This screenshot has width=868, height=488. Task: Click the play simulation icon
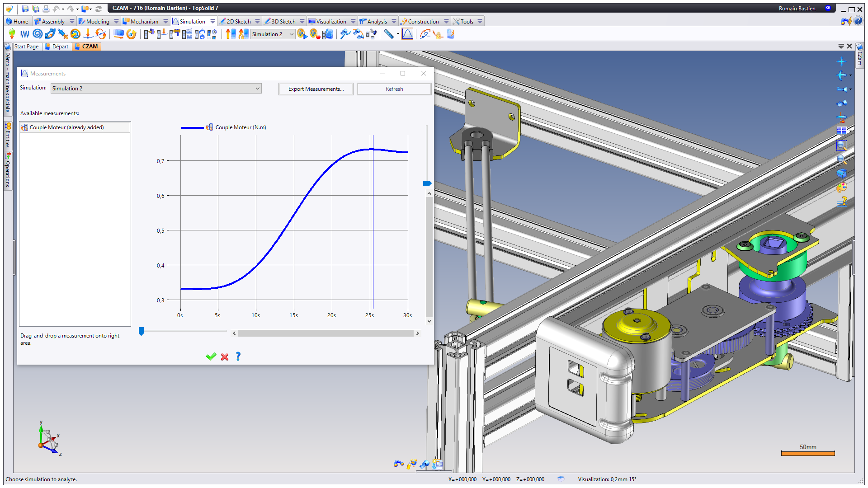(302, 34)
